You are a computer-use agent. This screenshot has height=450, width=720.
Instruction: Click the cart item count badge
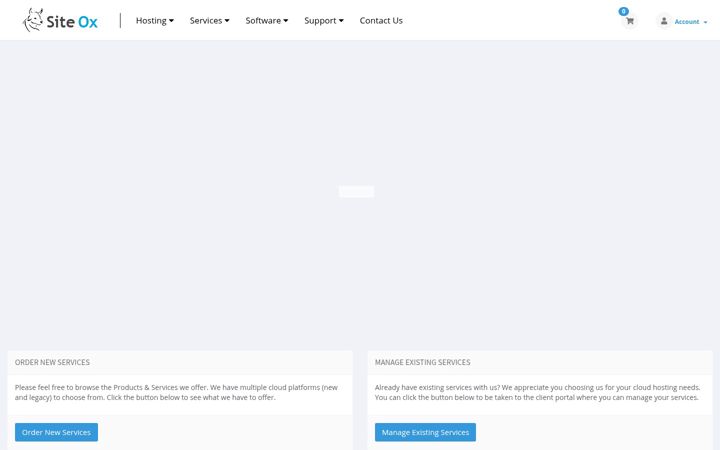624,11
